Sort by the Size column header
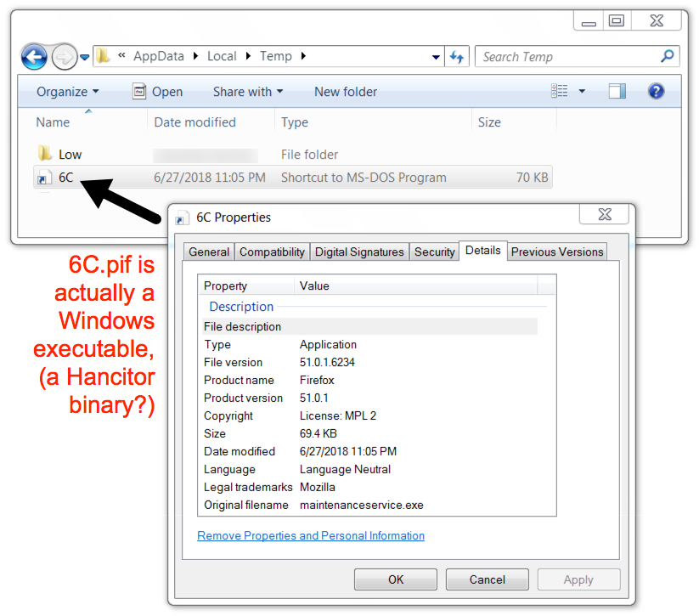Image resolution: width=699 pixels, height=616 pixels. point(489,122)
